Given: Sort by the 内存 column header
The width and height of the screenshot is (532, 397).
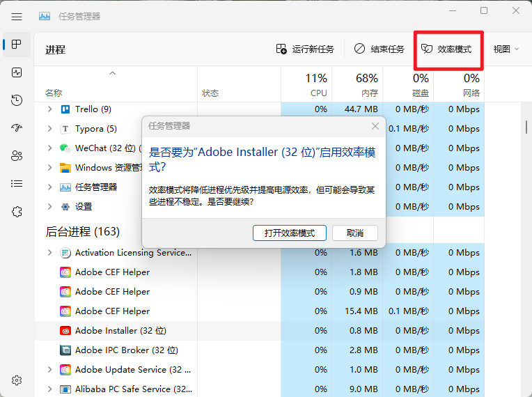Looking at the screenshot, I should (x=357, y=84).
